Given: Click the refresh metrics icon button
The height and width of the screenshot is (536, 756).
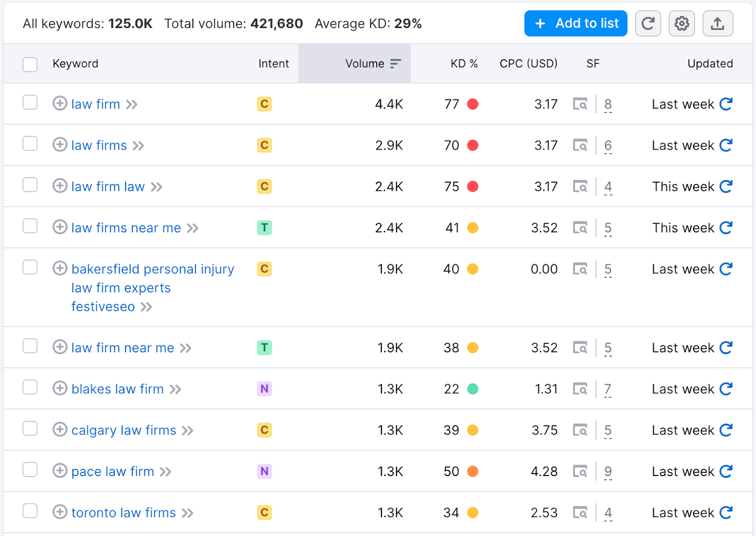Looking at the screenshot, I should (648, 24).
